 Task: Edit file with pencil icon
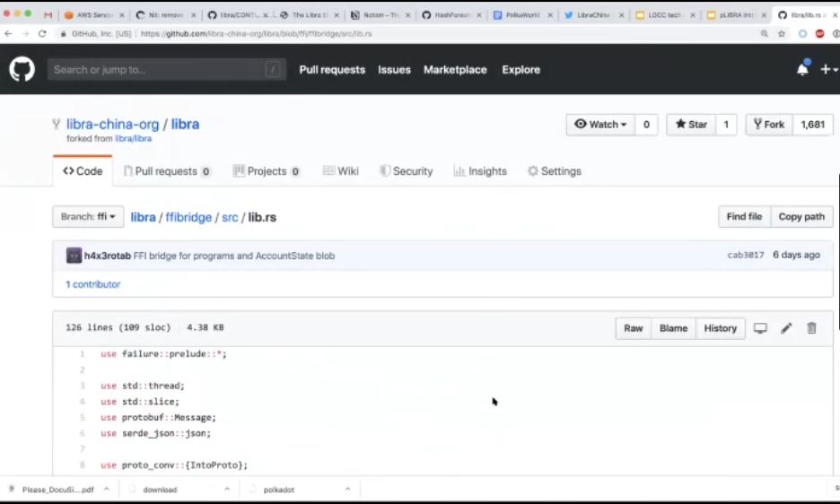pos(786,328)
